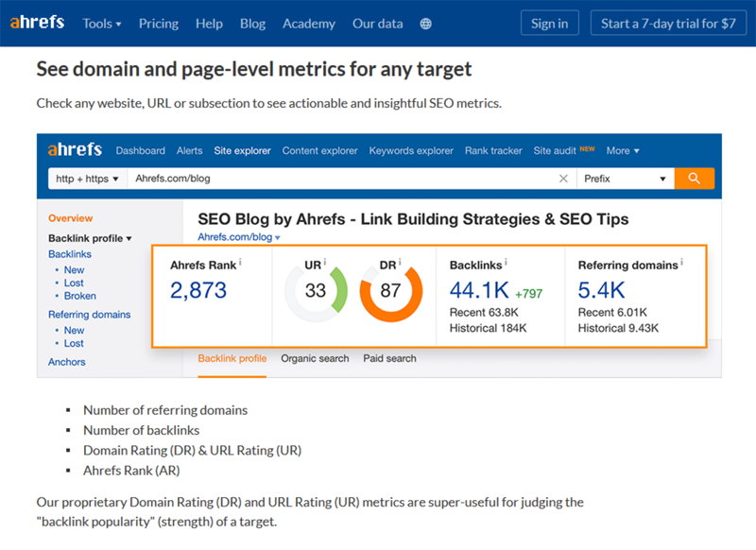Screen dimensions: 756x550
Task: Open the Our data page
Action: (x=377, y=24)
